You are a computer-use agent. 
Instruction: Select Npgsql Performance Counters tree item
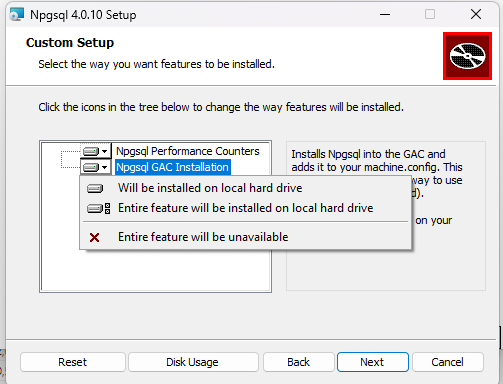(x=187, y=151)
